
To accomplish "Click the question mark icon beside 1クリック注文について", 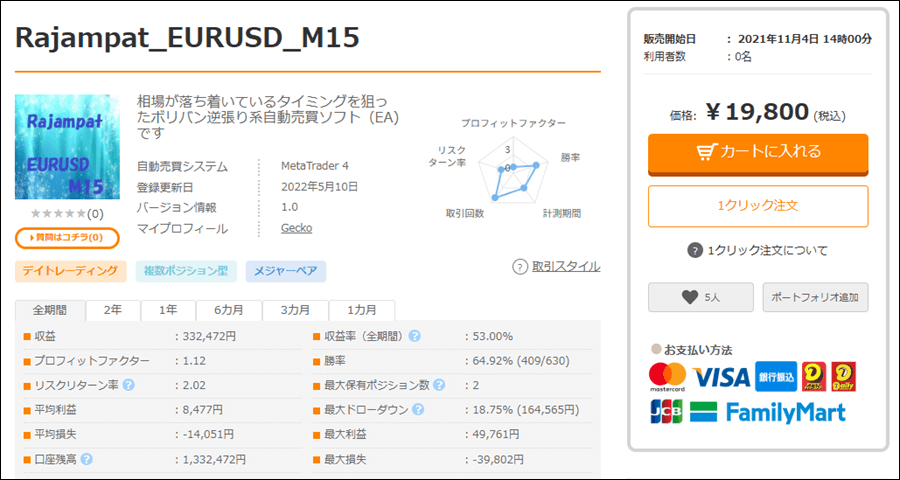I will pyautogui.click(x=695, y=251).
